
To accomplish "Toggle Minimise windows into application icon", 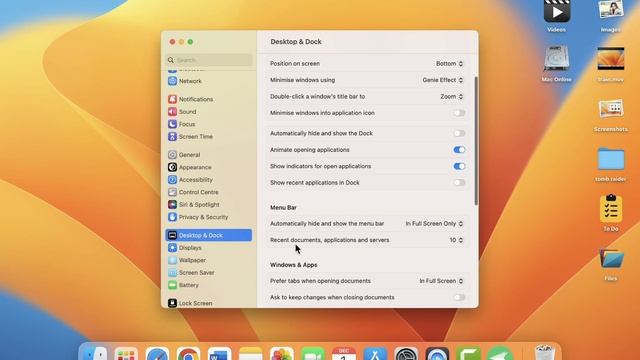I will tap(459, 113).
